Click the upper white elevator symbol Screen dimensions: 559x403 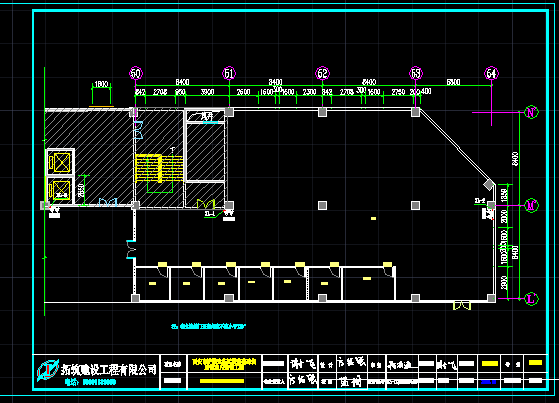(x=60, y=162)
